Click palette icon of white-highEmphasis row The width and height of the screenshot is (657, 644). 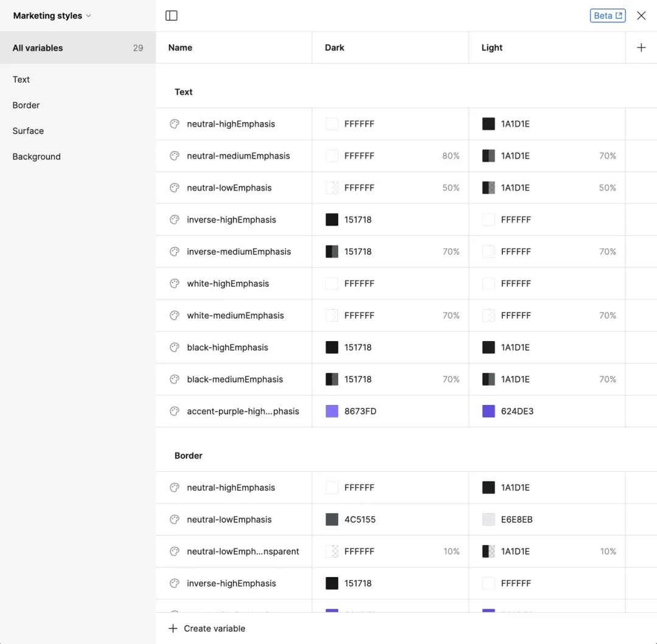coord(175,283)
